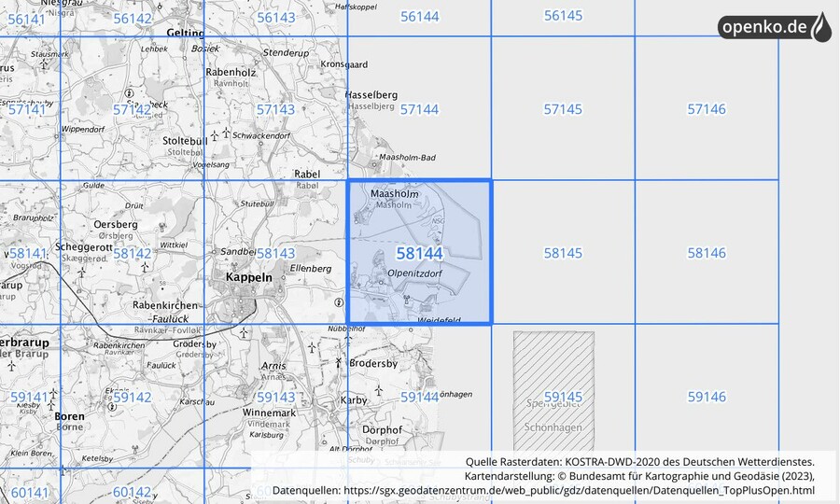
Task: Click grid cell label 57146
Action: (x=707, y=109)
